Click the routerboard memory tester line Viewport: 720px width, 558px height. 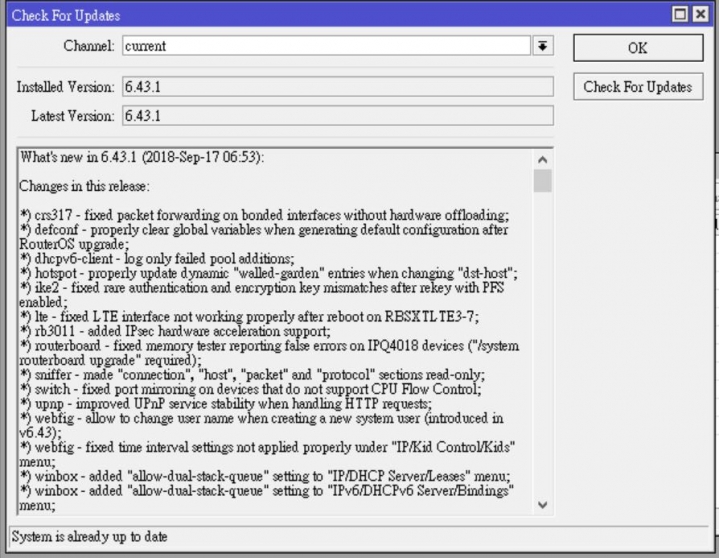pos(269,353)
